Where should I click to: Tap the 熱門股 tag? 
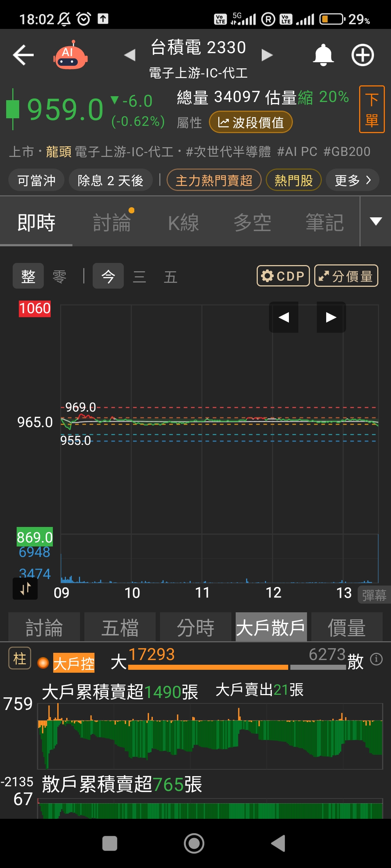coord(294,180)
